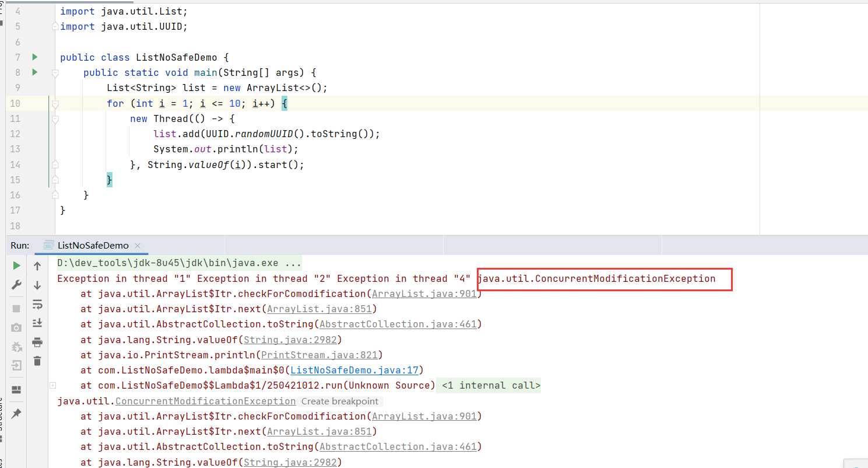868x468 pixels.
Task: Open run settings with the wrench icon
Action: 16,285
